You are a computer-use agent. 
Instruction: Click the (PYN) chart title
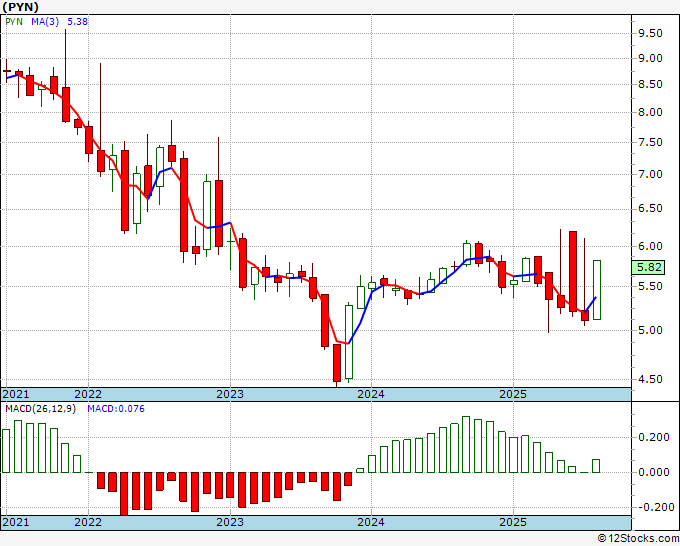(20, 7)
